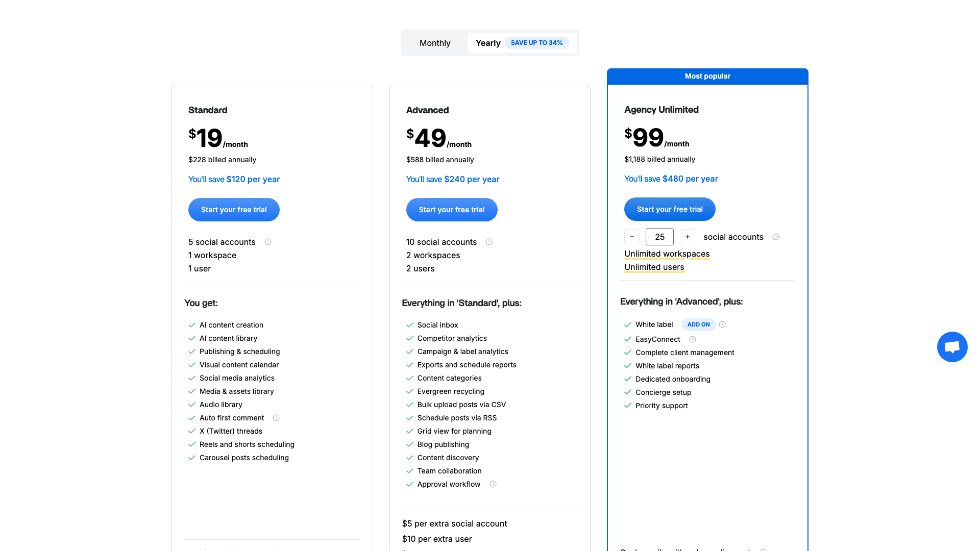
Task: Decrease the social accounts count with the minus stepper
Action: (631, 237)
